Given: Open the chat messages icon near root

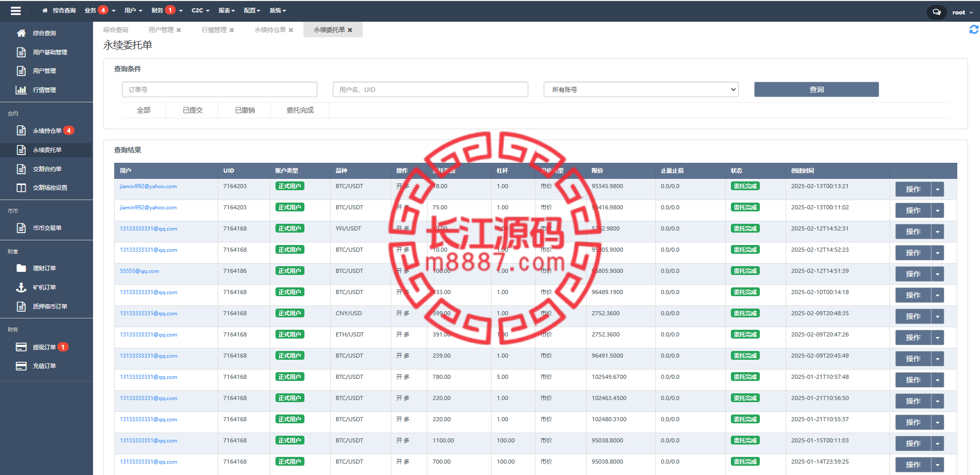Looking at the screenshot, I should click(x=936, y=12).
